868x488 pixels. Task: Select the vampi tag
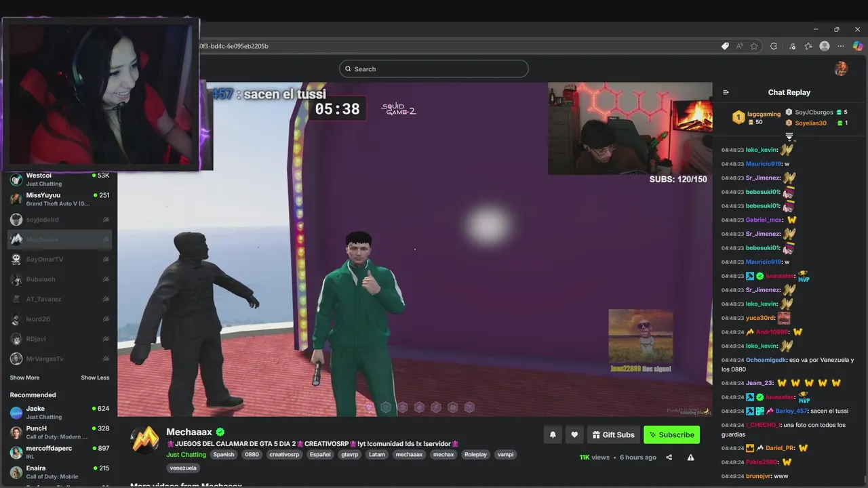(x=505, y=454)
